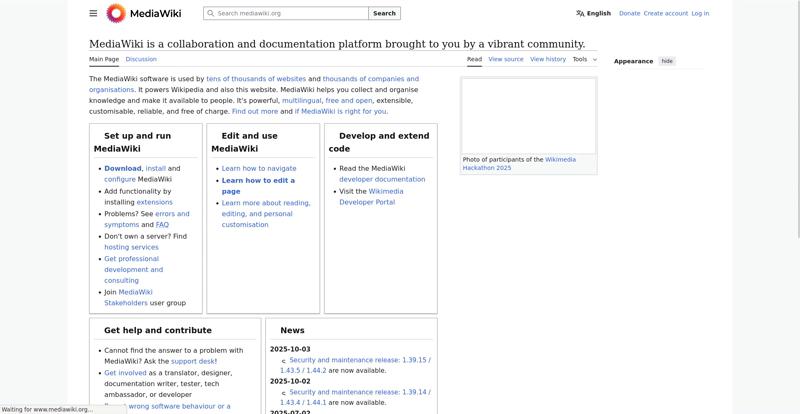Image resolution: width=800 pixels, height=414 pixels.
Task: Open the Create account link
Action: tap(665, 14)
